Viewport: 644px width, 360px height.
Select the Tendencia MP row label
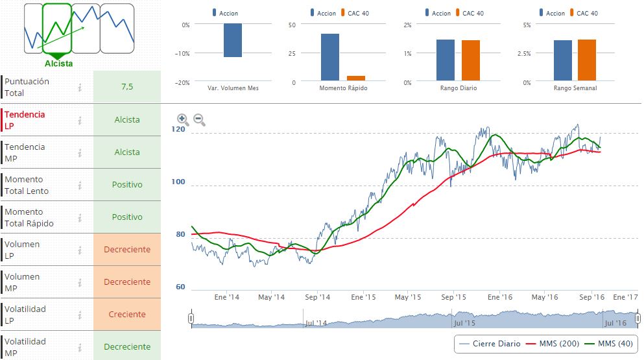[x=25, y=152]
